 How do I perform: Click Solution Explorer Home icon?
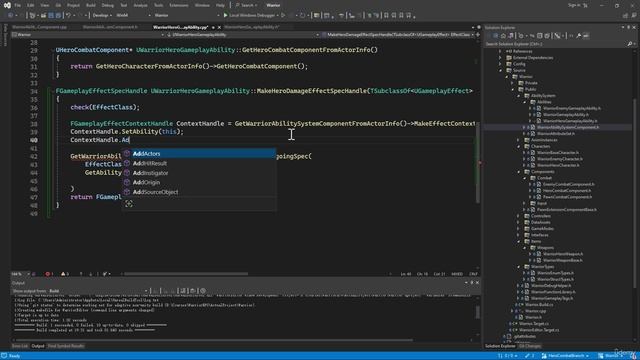point(503,36)
